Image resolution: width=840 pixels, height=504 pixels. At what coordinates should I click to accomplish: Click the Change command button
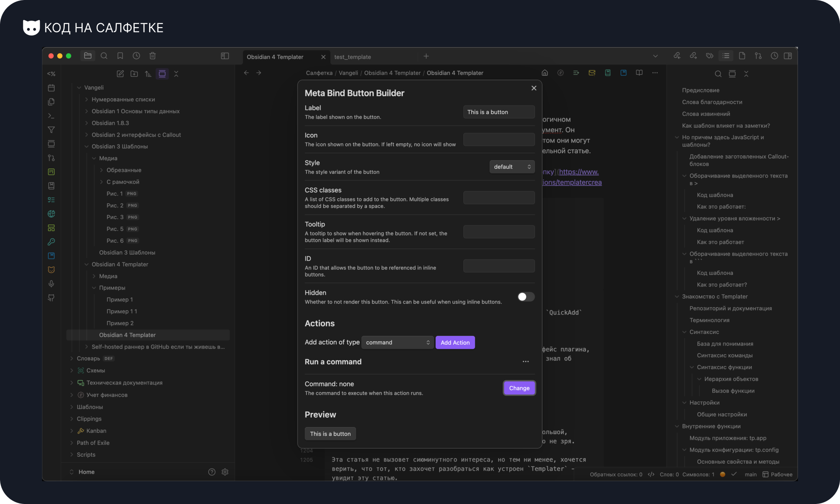point(519,388)
